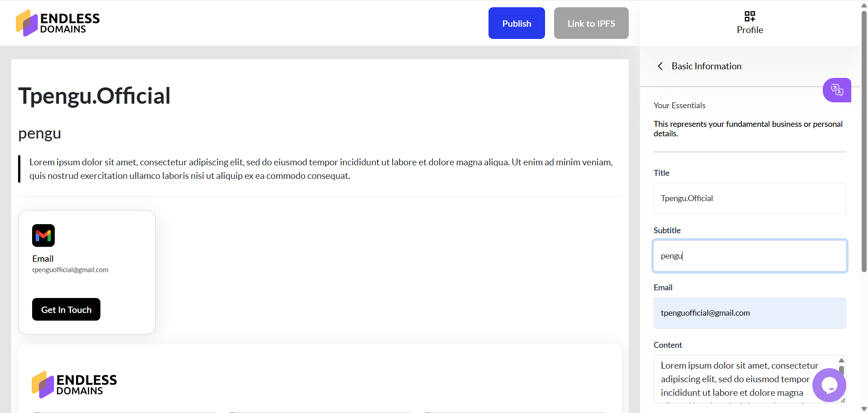
Task: Open the purple chat bubble widget
Action: 829,385
